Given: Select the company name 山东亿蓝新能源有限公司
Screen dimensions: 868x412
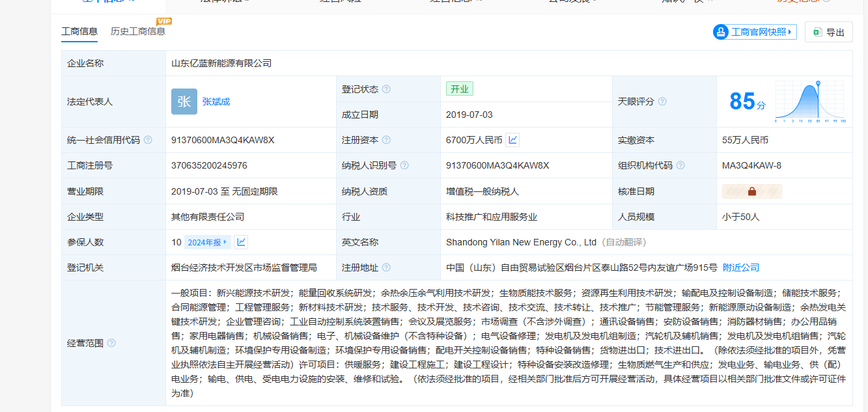Looking at the screenshot, I should (221, 63).
